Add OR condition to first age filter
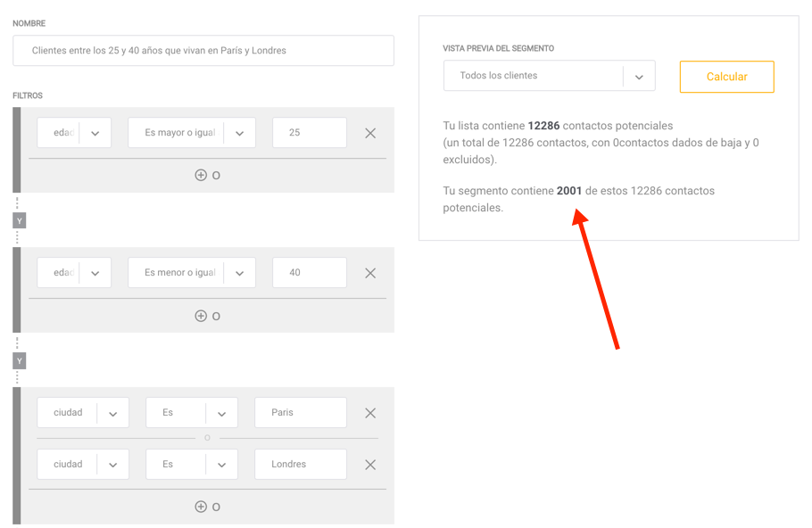 [207, 176]
